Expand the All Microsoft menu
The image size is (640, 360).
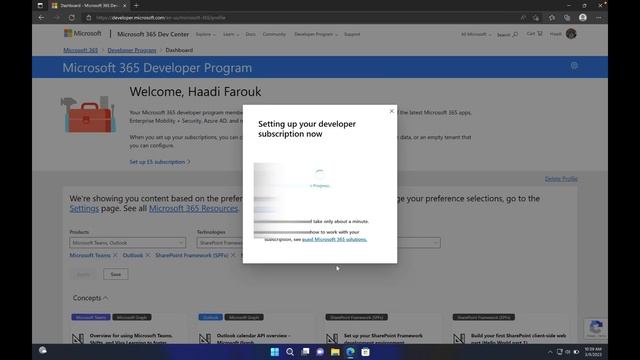476,34
